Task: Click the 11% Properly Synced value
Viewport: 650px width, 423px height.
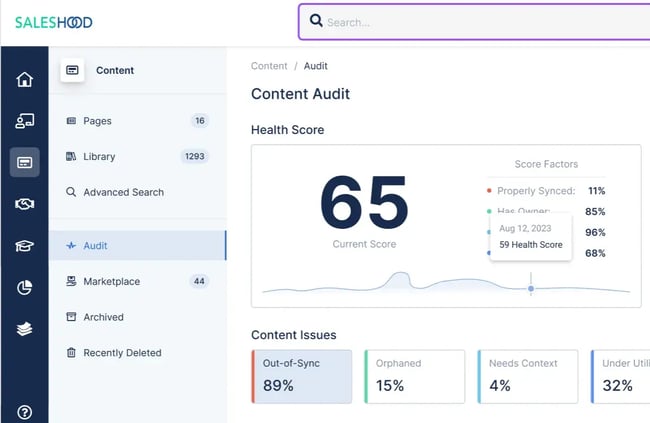Action: 597,191
